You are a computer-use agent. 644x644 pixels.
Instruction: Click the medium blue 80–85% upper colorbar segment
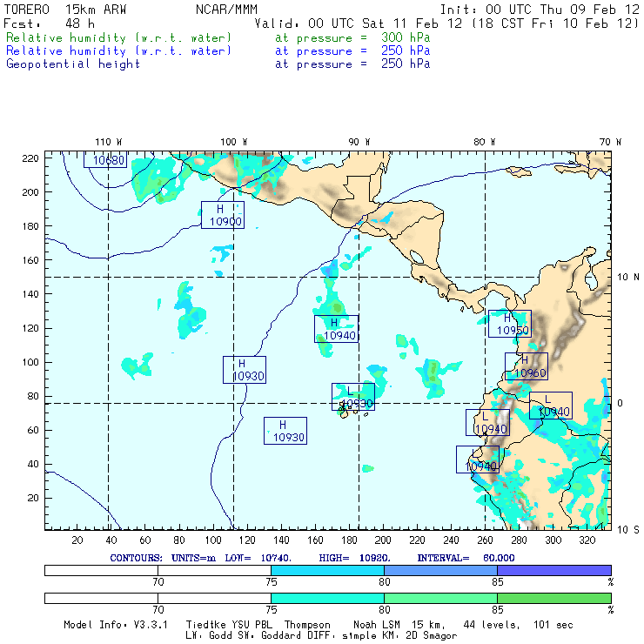pos(440,569)
